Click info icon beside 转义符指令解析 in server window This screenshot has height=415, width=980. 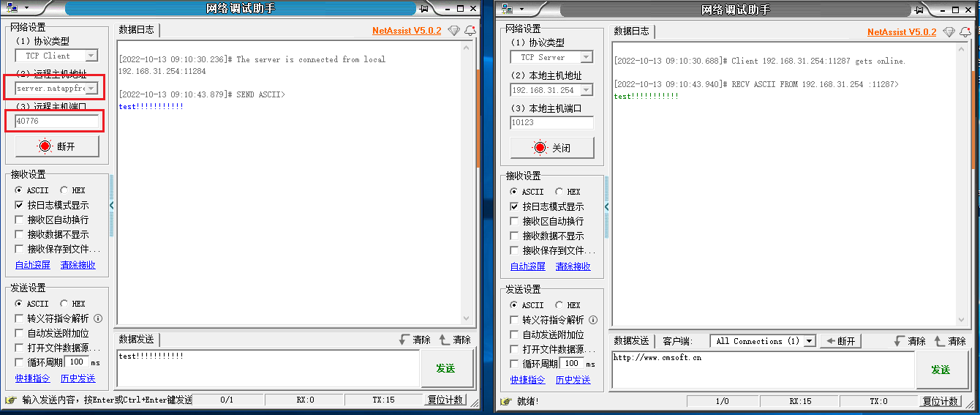[x=593, y=320]
